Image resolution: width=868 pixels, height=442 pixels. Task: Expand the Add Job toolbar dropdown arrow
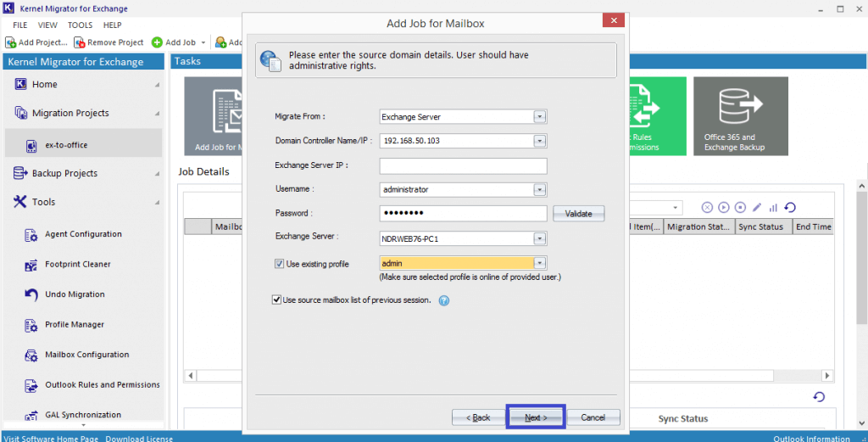coord(203,42)
